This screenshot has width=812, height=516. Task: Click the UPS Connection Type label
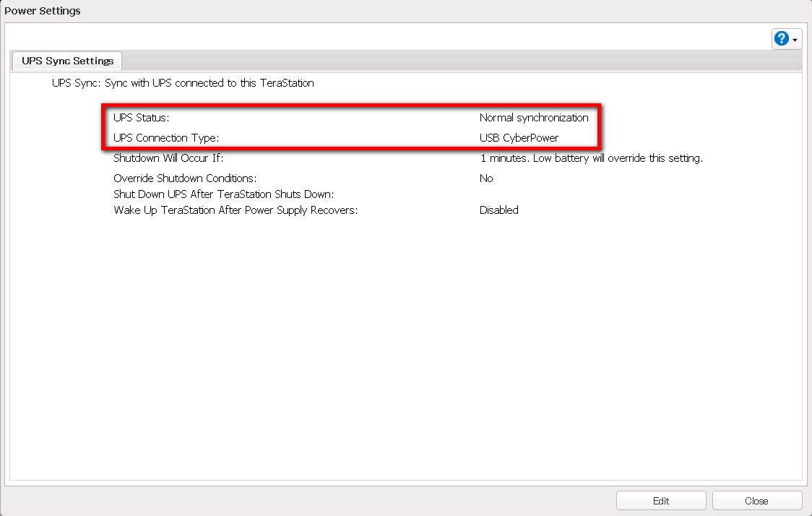[x=165, y=137]
